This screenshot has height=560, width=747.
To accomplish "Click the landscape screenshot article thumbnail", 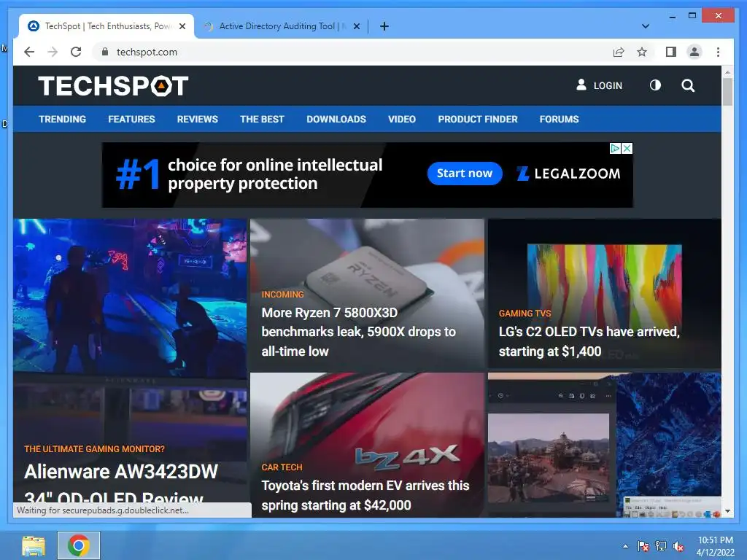I will point(605,445).
